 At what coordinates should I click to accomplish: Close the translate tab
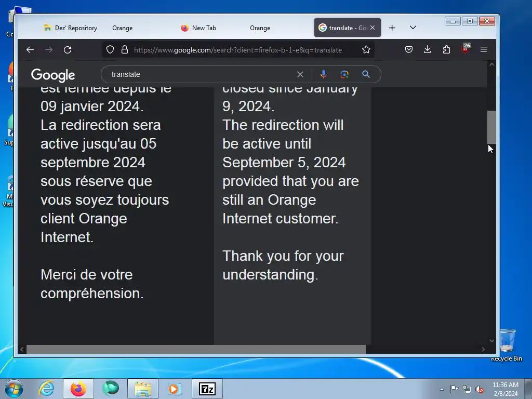(x=373, y=28)
